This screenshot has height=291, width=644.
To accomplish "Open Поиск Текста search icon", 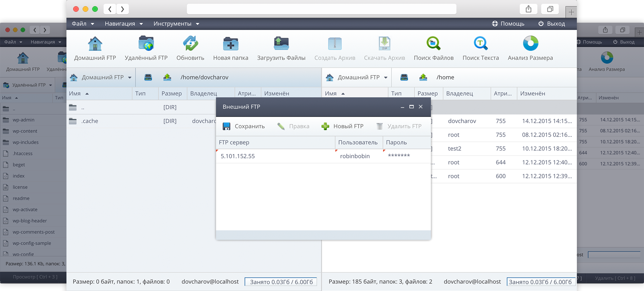I will point(481,44).
